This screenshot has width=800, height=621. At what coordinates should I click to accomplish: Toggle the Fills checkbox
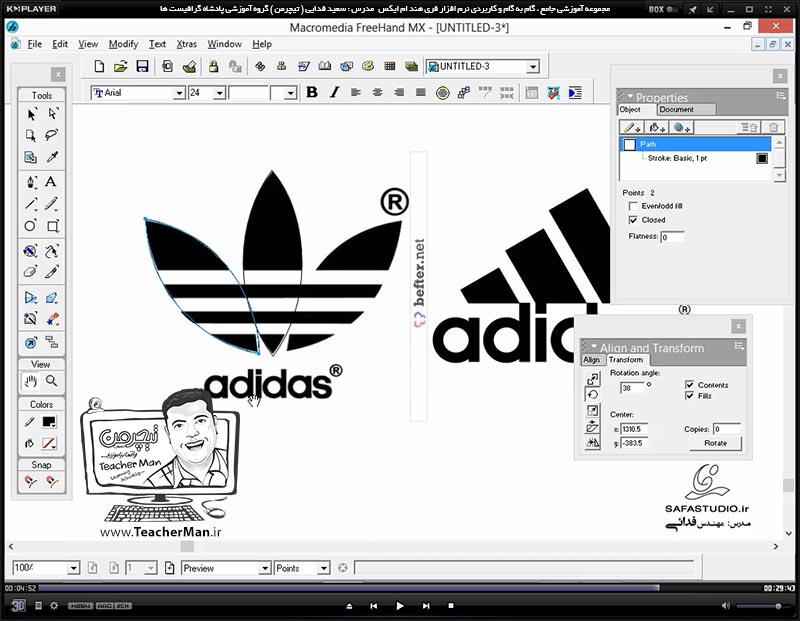click(x=690, y=395)
